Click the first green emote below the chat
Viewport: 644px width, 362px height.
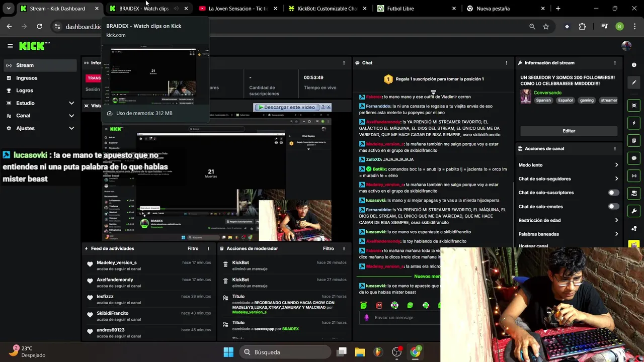coord(364,305)
